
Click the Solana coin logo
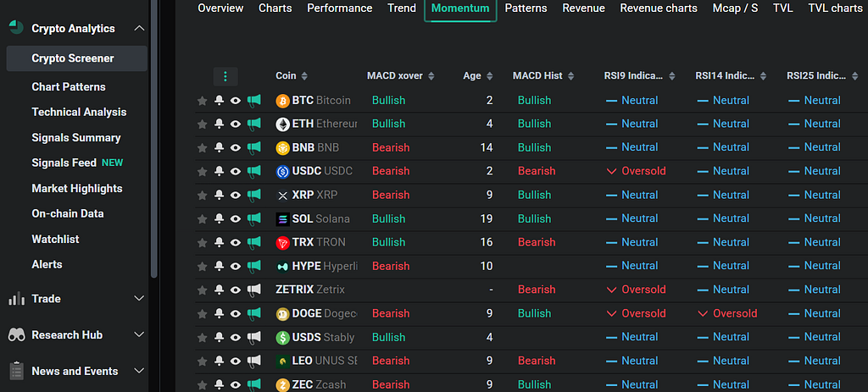click(283, 219)
